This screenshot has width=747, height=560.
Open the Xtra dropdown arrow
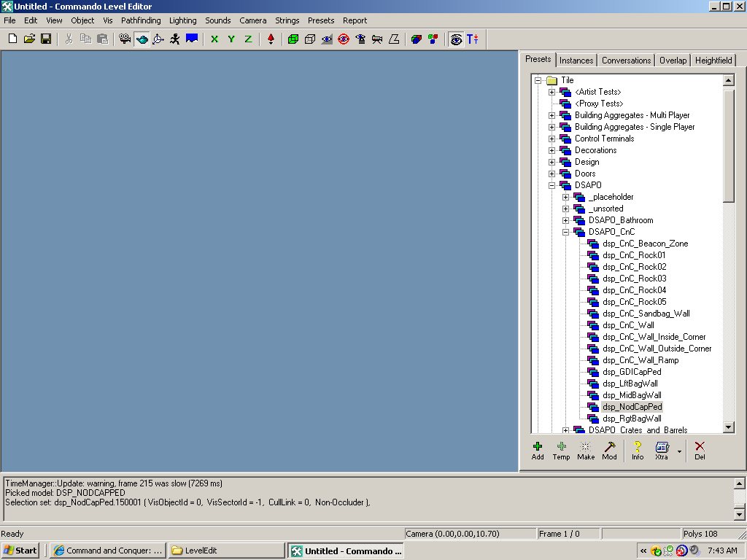point(679,451)
